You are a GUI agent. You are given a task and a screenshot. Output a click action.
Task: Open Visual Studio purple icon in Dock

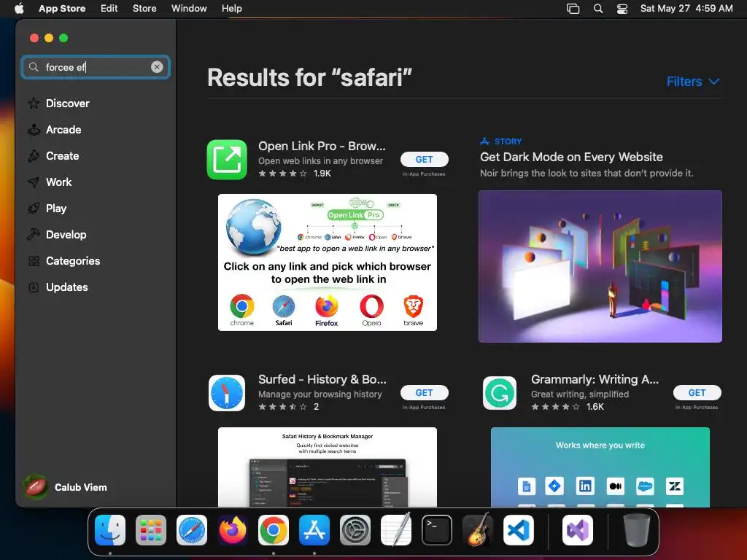click(x=578, y=530)
